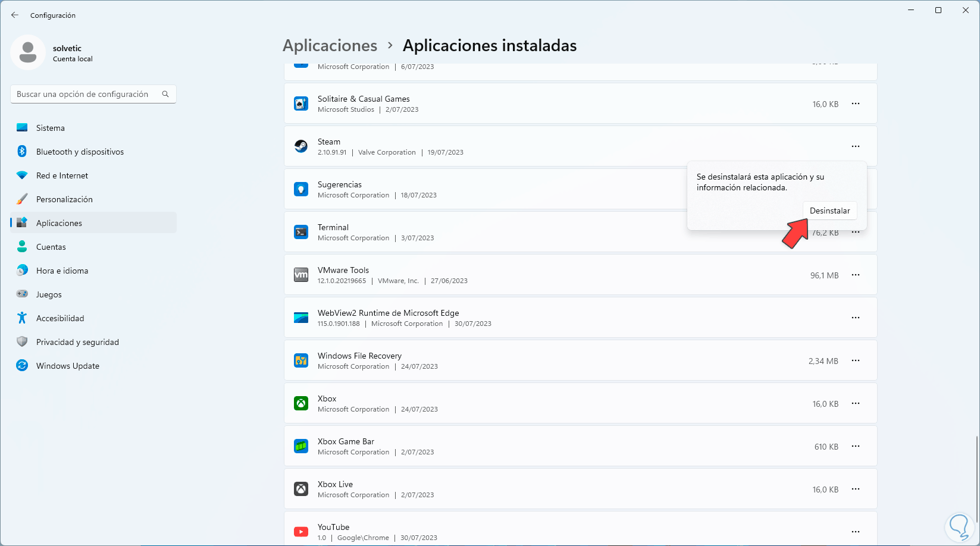Screen dimensions: 980x546
Task: Click the Bluetooth icon in sidebar
Action: [x=22, y=152]
